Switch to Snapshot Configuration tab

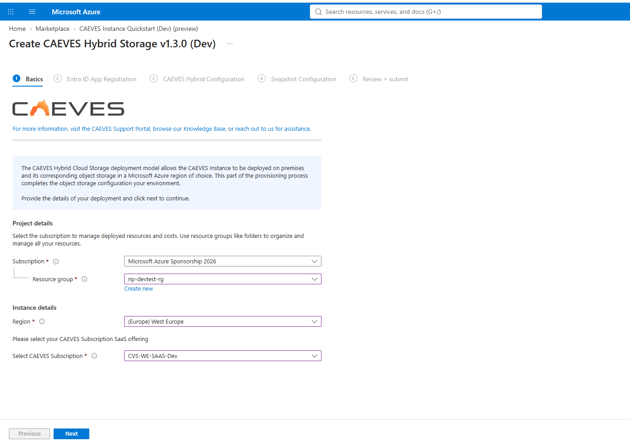tap(297, 79)
